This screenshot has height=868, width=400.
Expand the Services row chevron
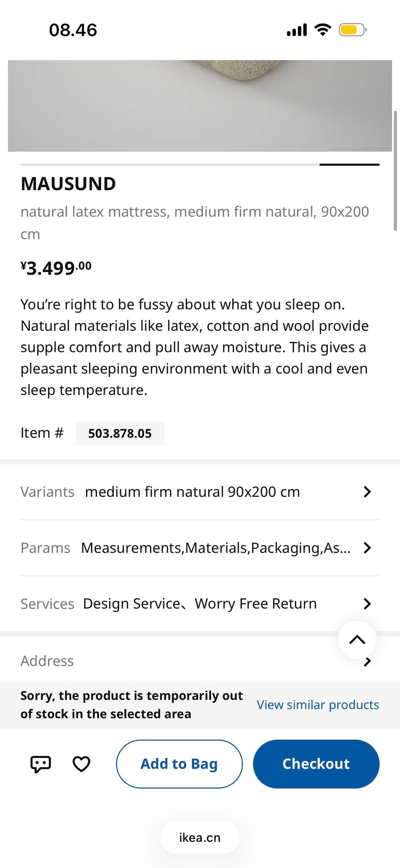367,604
